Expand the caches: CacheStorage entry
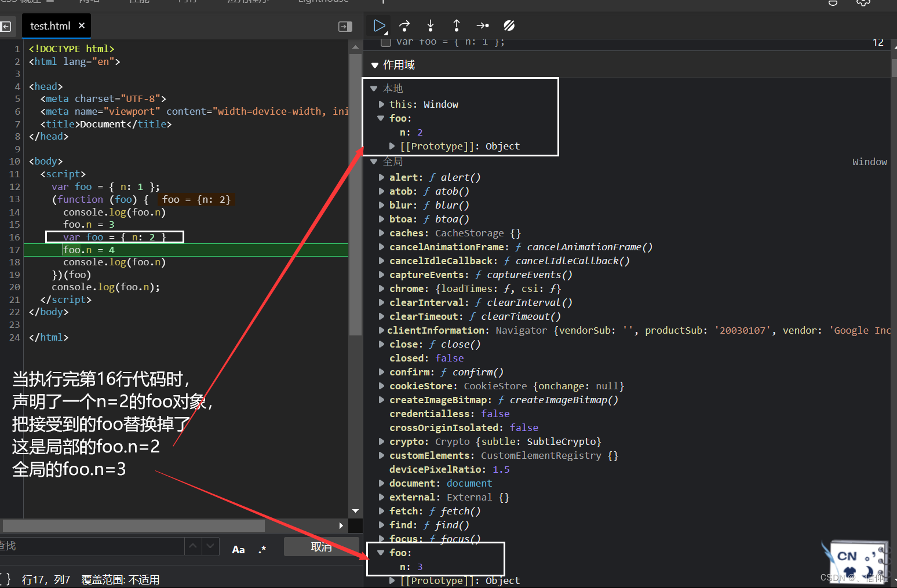This screenshot has height=588, width=897. tap(381, 233)
